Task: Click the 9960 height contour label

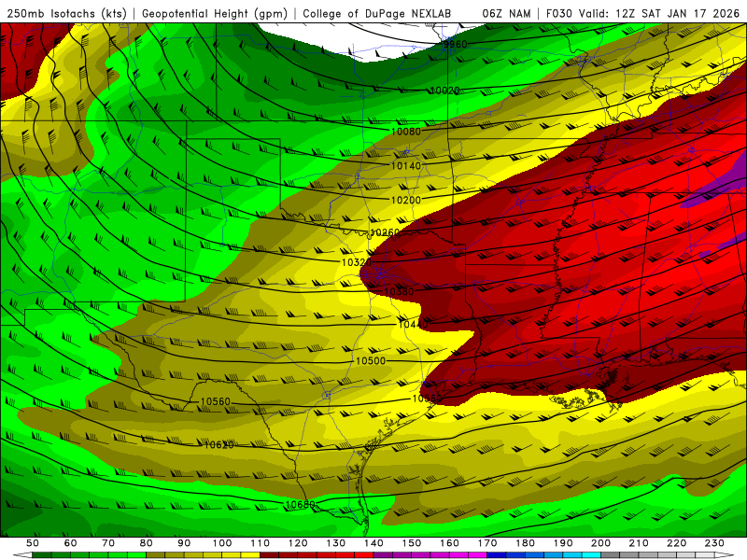Action: coord(455,44)
